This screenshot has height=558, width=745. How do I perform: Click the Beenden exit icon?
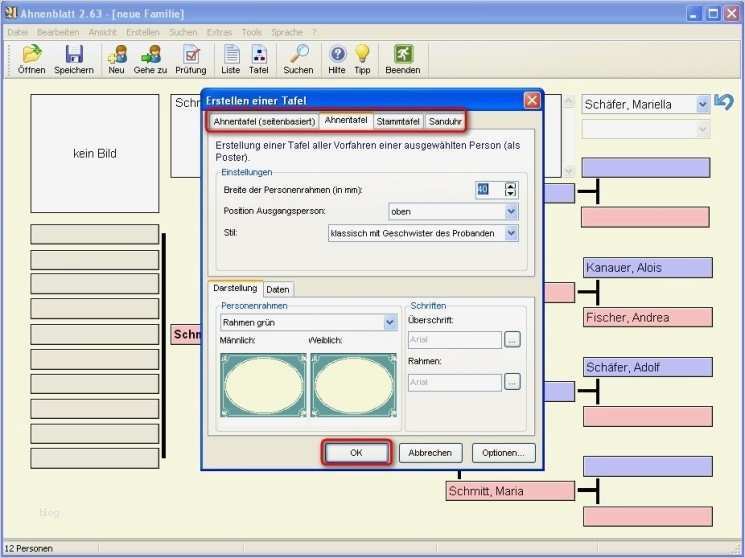[x=403, y=54]
